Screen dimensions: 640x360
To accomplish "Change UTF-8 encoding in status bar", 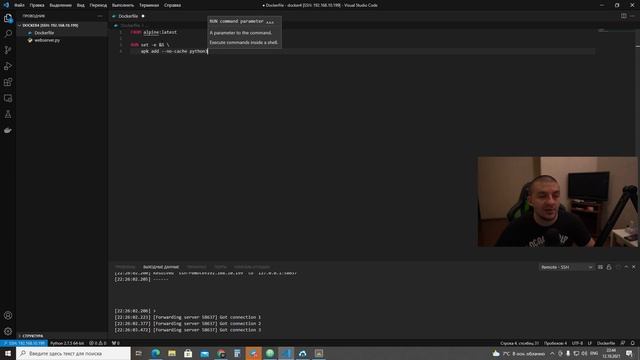I will point(577,343).
